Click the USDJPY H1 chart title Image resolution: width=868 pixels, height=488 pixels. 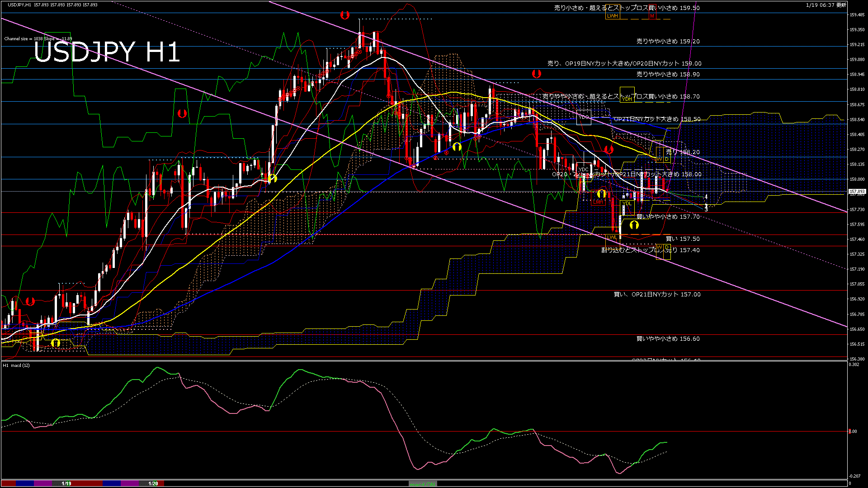click(x=107, y=52)
